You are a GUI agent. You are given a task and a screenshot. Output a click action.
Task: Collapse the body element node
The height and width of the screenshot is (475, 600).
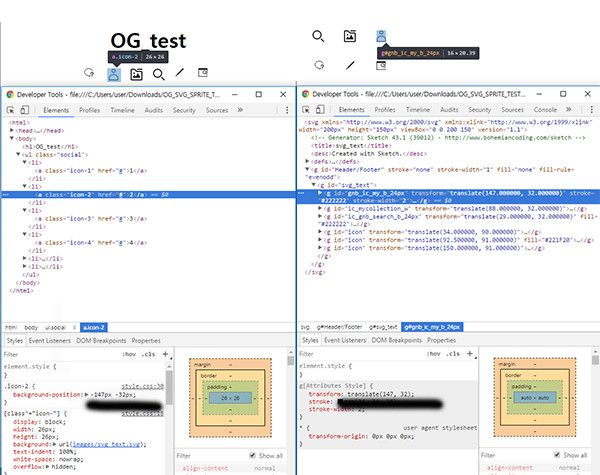[12, 139]
